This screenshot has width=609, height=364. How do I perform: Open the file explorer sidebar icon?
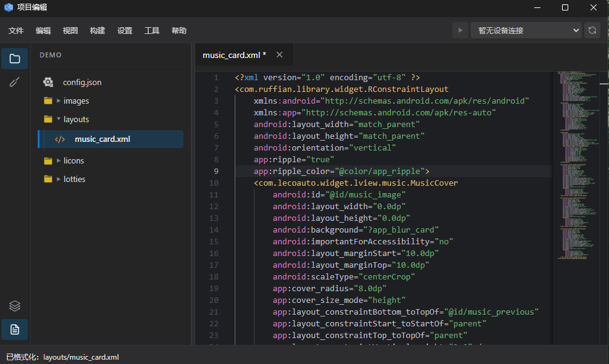(15, 59)
